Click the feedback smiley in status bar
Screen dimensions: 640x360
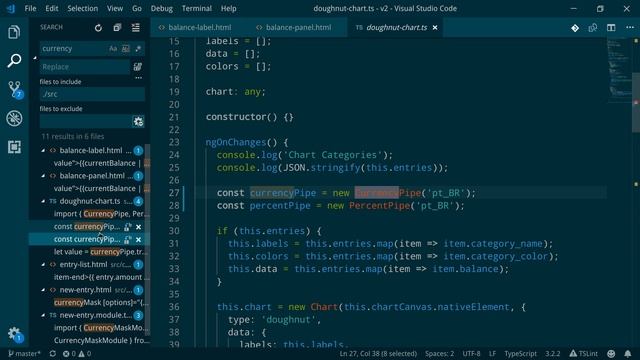(x=611, y=353)
